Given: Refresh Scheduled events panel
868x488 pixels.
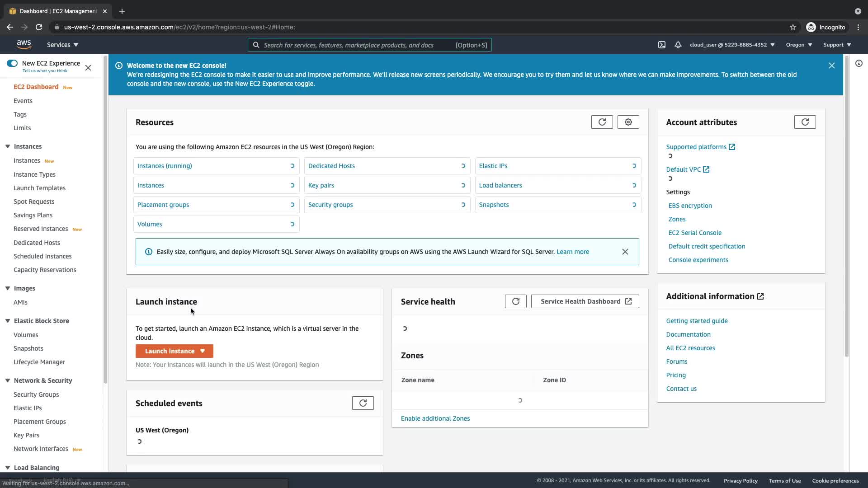Looking at the screenshot, I should pos(363,403).
